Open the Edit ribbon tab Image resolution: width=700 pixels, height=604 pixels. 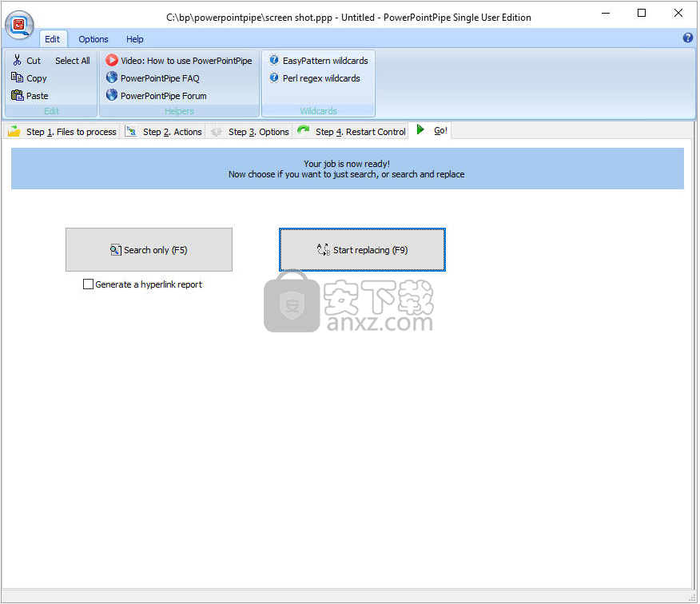click(52, 39)
